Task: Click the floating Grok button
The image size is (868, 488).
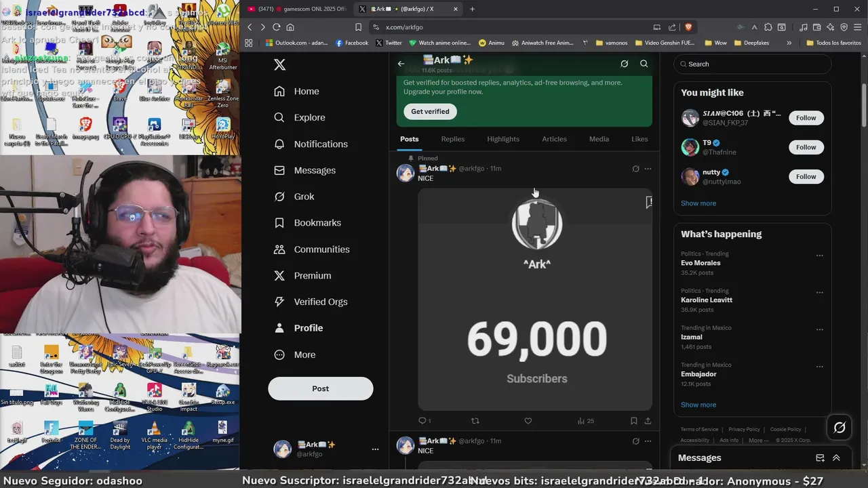Action: (840, 427)
